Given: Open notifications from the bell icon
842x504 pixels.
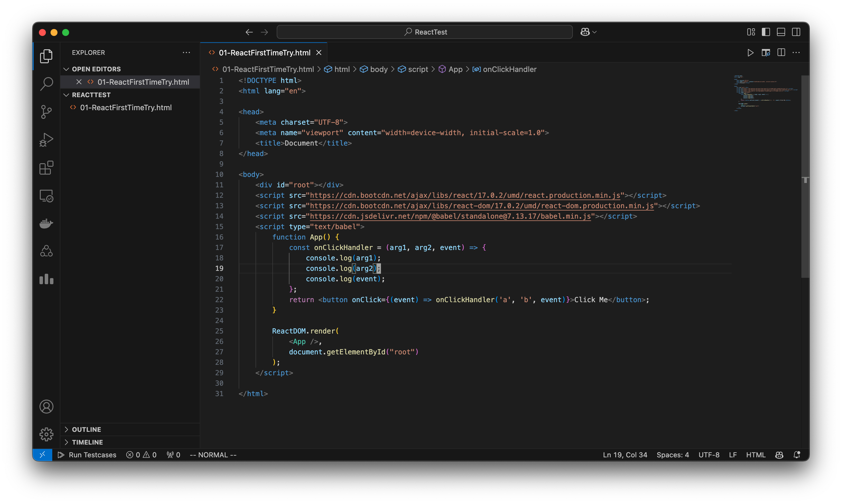Looking at the screenshot, I should pos(797,455).
